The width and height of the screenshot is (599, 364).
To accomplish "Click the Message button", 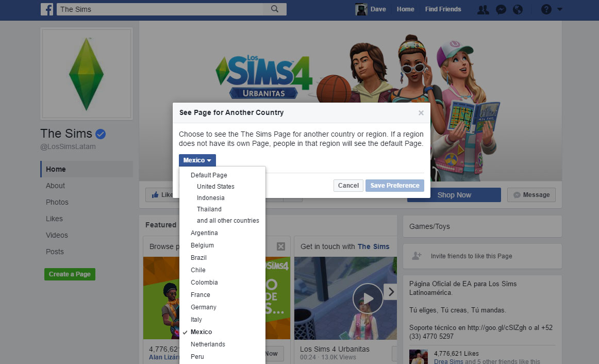I will pos(531,195).
